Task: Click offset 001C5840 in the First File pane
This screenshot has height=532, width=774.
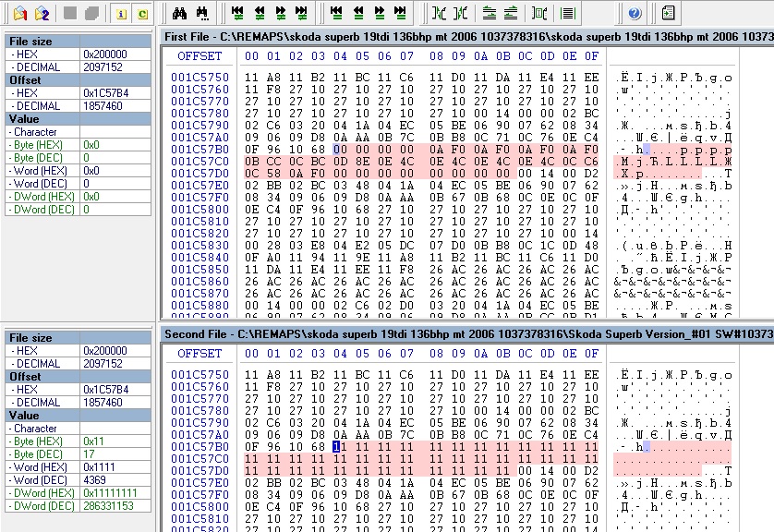Action: [x=200, y=258]
